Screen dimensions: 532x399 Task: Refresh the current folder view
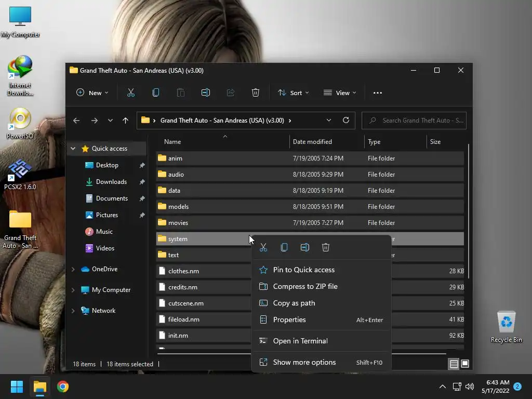[346, 120]
